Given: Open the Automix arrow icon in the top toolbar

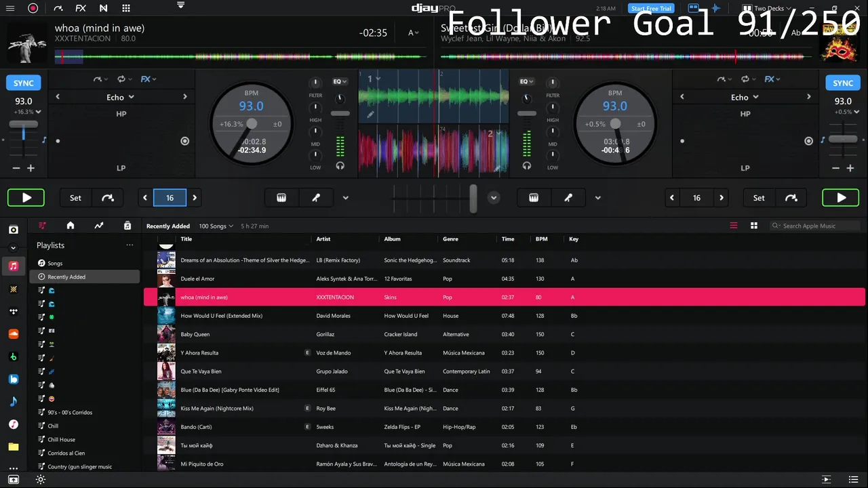Looking at the screenshot, I should click(58, 8).
